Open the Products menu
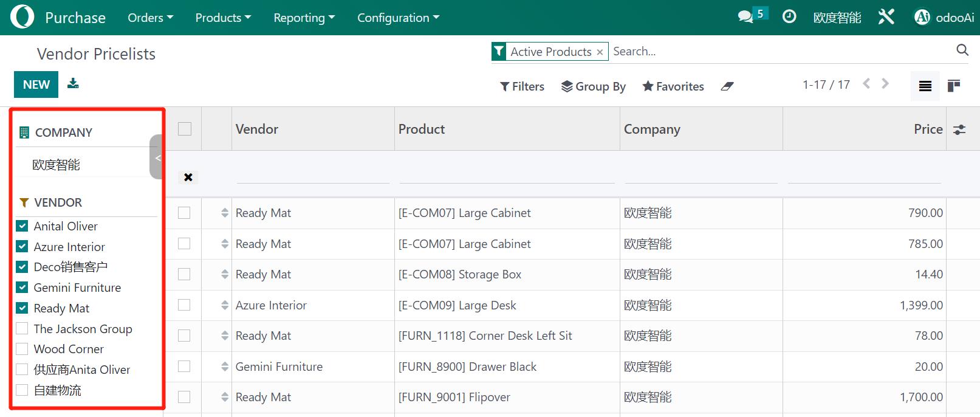This screenshot has height=417, width=980. pos(223,18)
